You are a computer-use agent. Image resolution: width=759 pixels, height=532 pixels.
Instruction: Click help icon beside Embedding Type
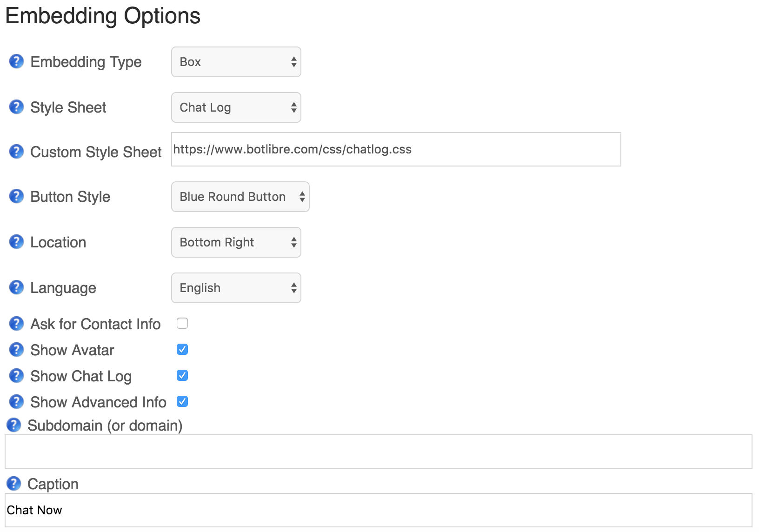point(16,61)
